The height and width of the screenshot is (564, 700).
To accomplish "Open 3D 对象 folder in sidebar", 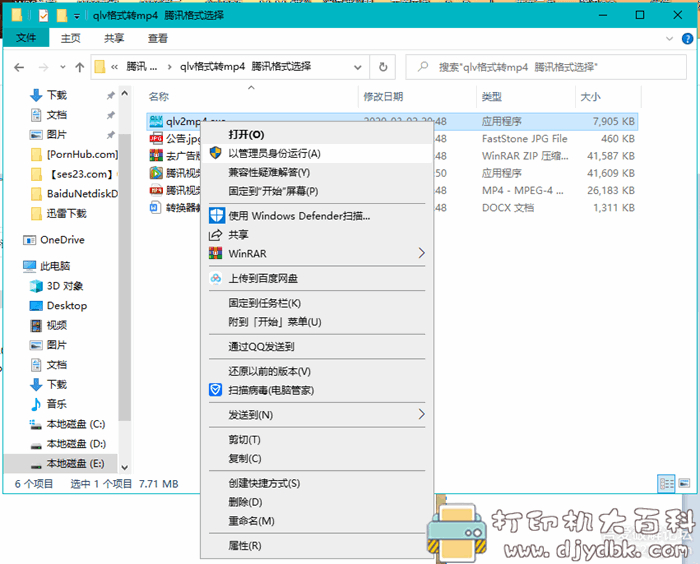I will (x=65, y=286).
